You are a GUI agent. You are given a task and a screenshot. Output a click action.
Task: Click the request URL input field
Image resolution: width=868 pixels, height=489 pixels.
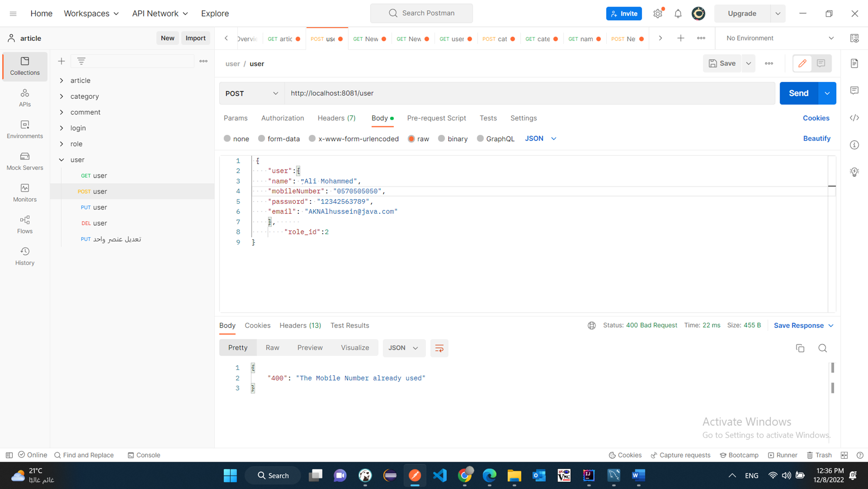click(x=529, y=93)
